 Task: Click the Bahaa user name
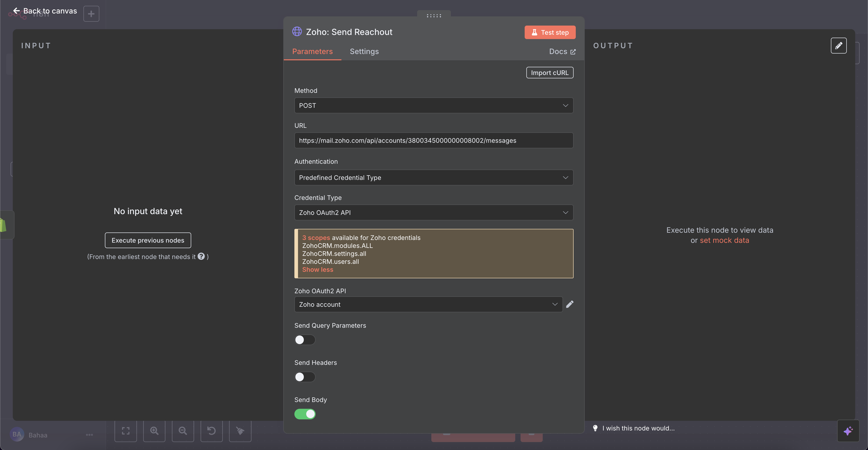[x=38, y=435]
